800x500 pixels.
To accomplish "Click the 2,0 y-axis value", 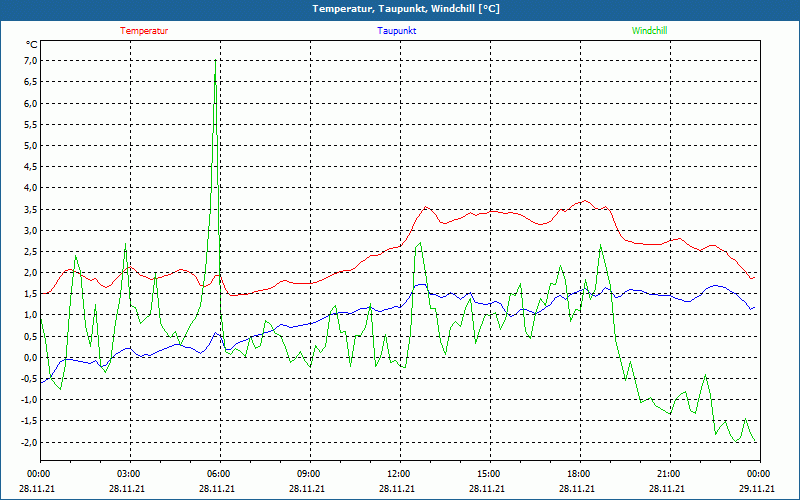I will pos(31,272).
